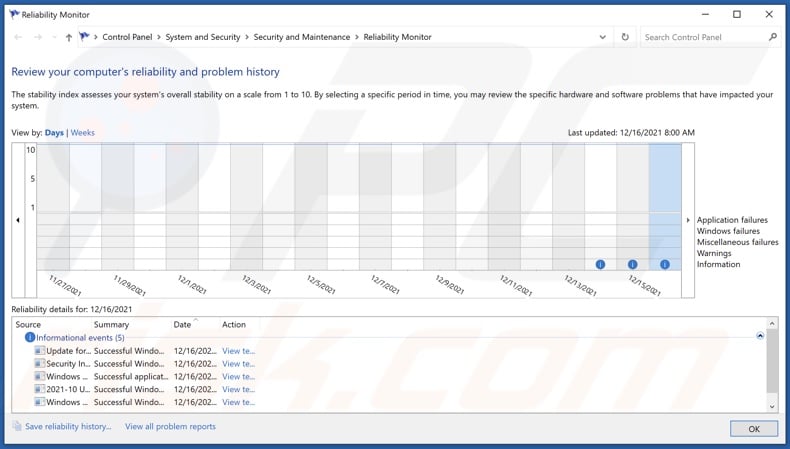Expand the address bar history dropdown
This screenshot has height=449, width=790.
tap(602, 37)
